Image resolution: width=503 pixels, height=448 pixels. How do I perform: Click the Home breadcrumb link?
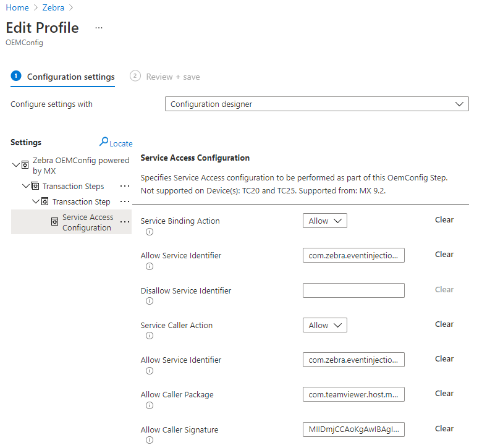(x=17, y=7)
